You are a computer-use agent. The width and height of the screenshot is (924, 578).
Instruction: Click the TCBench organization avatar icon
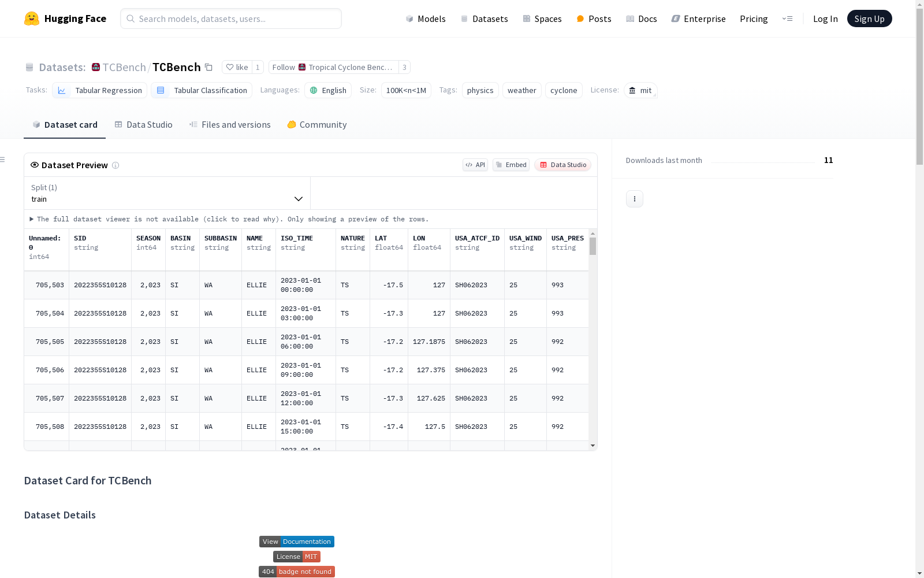click(x=96, y=67)
